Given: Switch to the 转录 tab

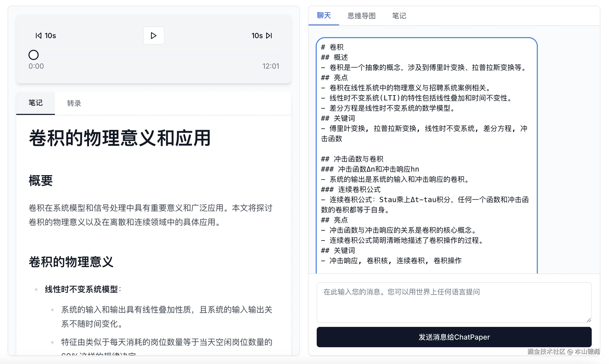Looking at the screenshot, I should coord(74,103).
